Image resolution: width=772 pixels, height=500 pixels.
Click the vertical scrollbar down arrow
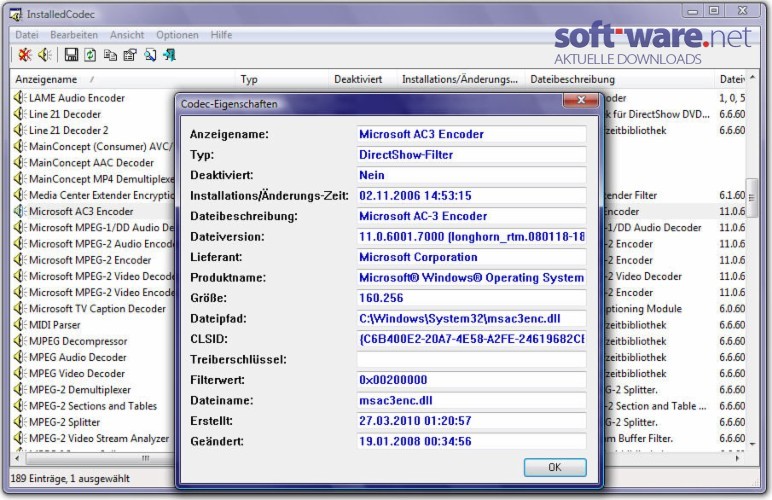[x=752, y=444]
